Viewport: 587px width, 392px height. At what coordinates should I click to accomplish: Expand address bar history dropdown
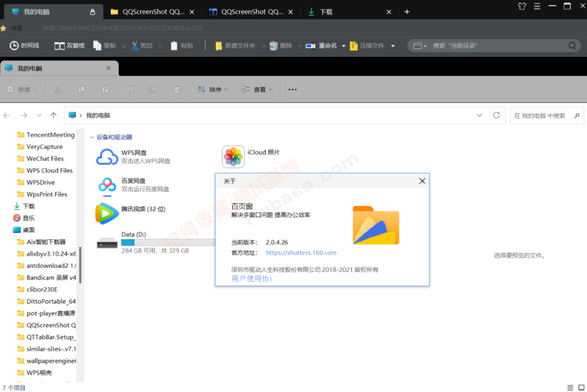[480, 115]
